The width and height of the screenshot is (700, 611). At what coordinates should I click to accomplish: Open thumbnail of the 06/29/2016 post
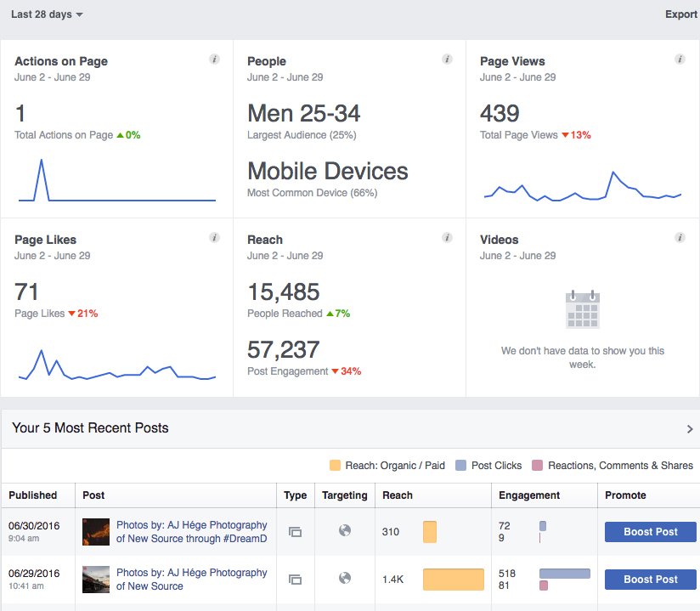coord(96,580)
